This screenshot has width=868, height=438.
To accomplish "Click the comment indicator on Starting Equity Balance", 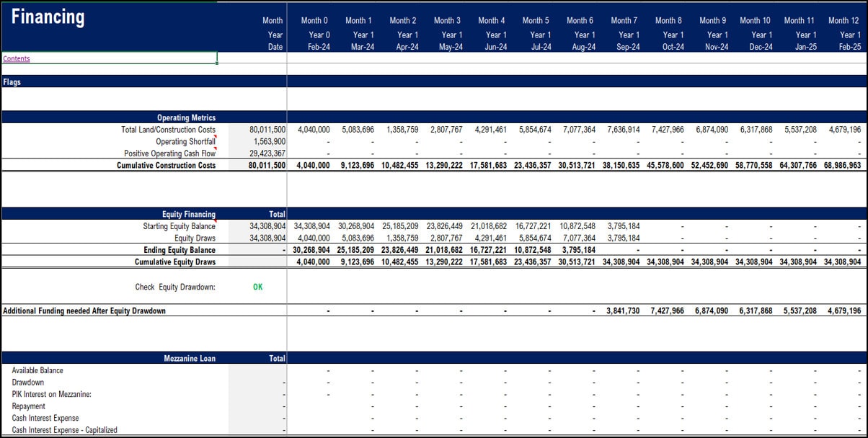I will (x=215, y=222).
